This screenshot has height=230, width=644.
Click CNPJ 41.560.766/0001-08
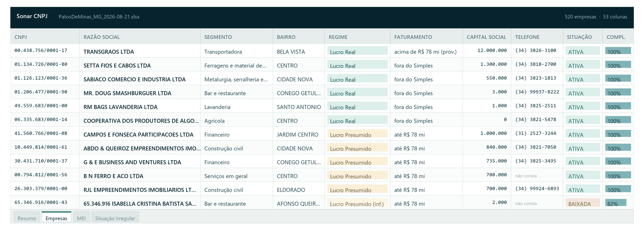coord(41,133)
